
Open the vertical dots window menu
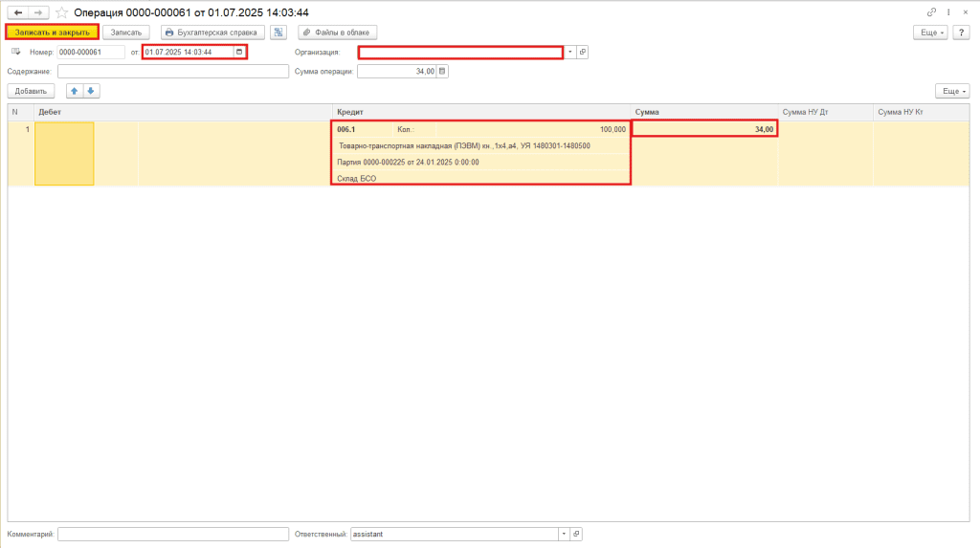[x=948, y=11]
